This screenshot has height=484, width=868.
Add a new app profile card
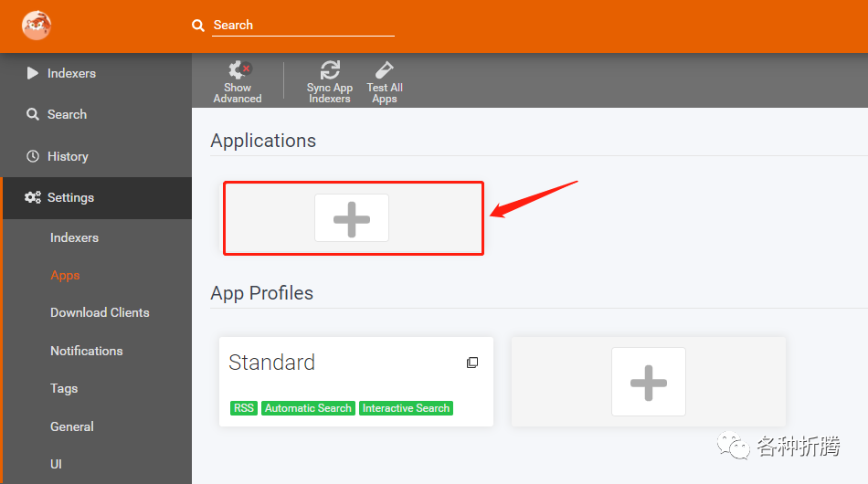pyautogui.click(x=648, y=382)
